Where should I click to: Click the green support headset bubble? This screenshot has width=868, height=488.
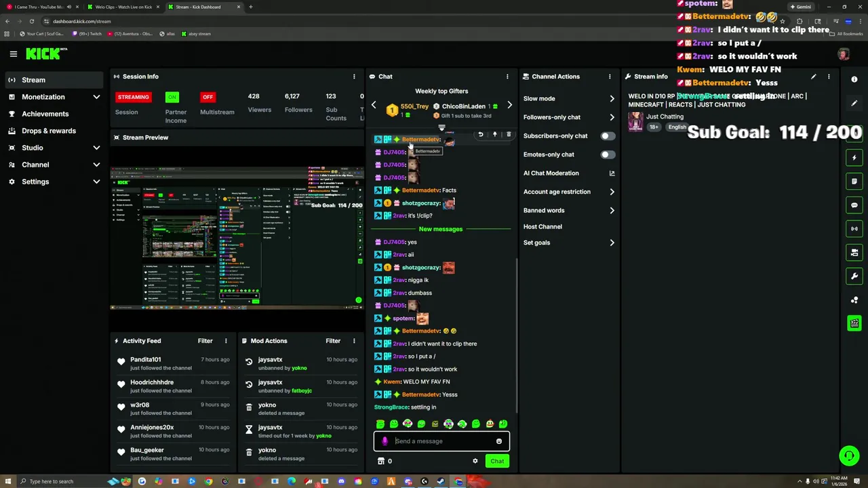(x=849, y=456)
